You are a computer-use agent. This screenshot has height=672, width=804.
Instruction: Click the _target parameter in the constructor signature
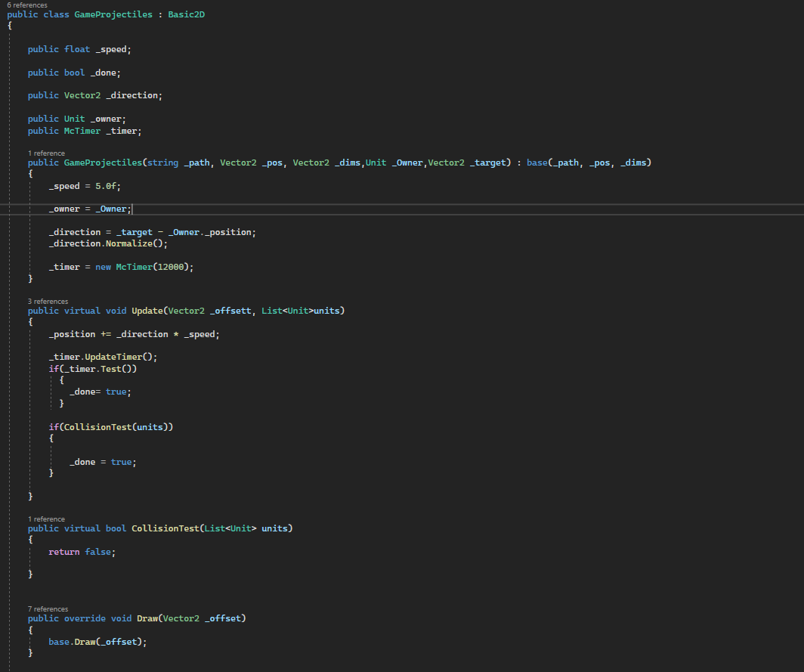(488, 163)
